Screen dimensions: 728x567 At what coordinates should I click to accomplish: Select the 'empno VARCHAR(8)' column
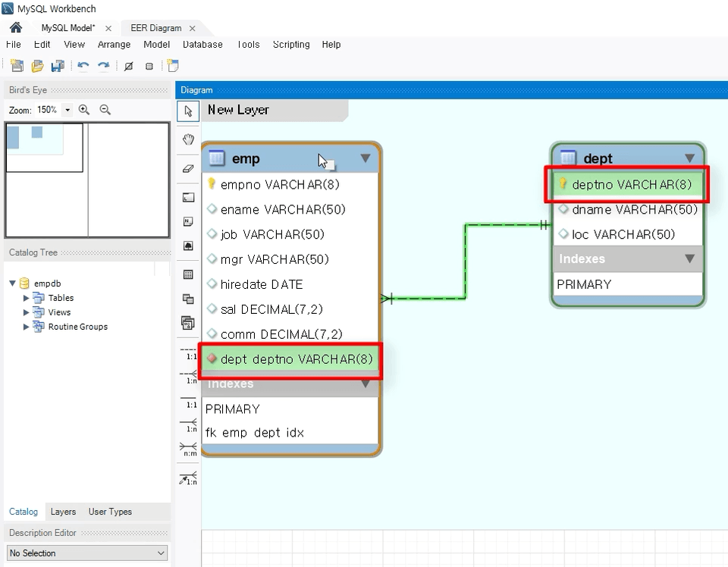point(290,185)
